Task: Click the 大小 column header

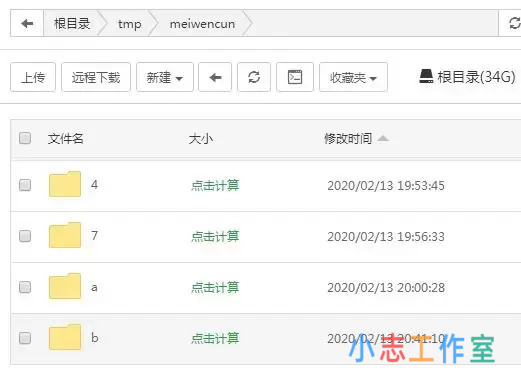Action: pyautogui.click(x=201, y=138)
